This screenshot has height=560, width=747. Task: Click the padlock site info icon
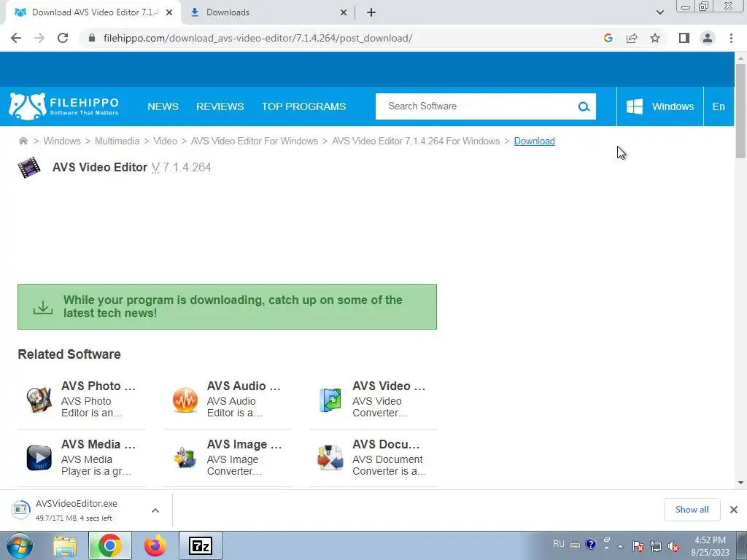tap(92, 38)
